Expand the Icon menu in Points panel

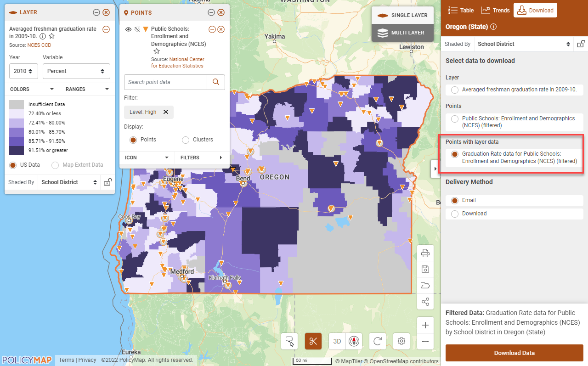tap(147, 158)
